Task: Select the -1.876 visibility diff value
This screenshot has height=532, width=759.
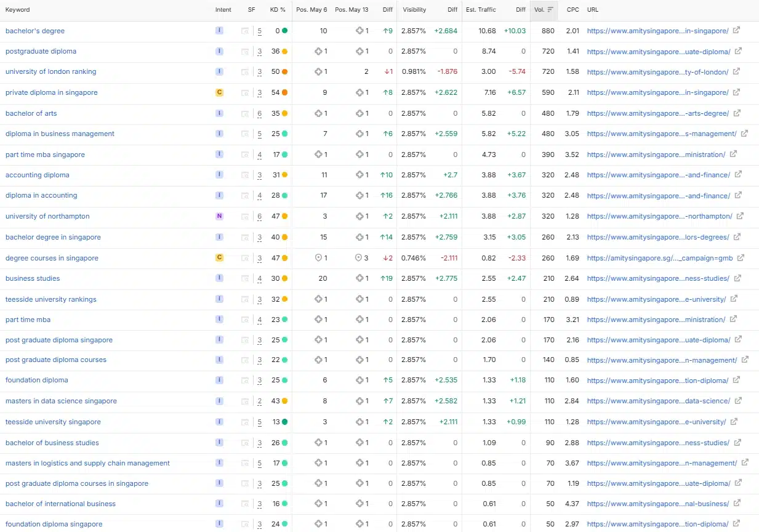Action: [x=448, y=71]
